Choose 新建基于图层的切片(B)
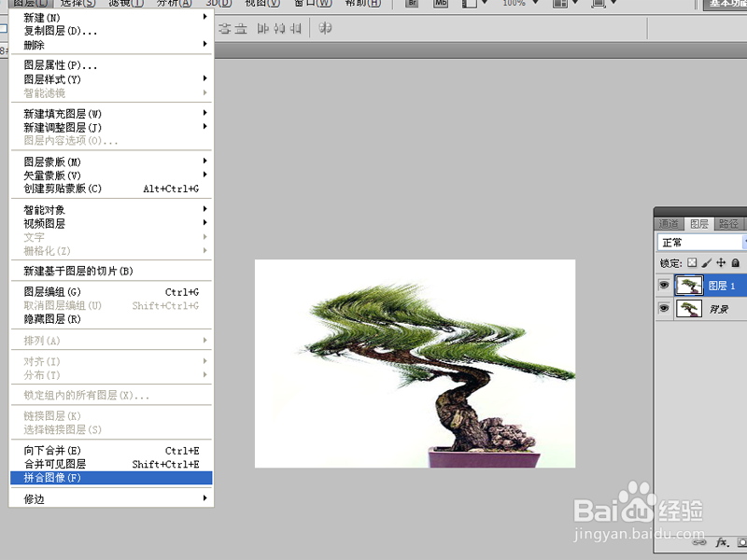The image size is (747, 560). click(111, 271)
